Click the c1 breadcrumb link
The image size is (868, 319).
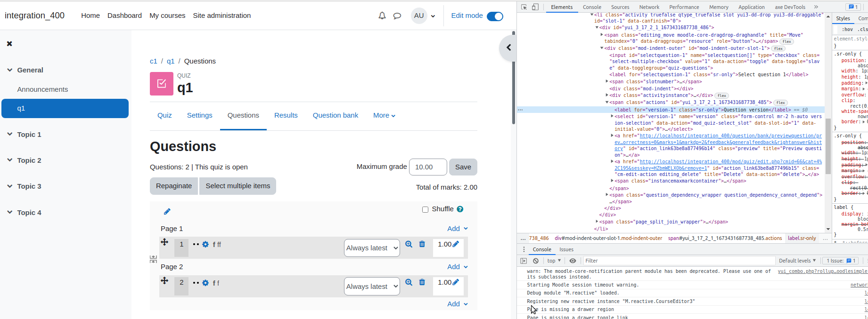pos(154,61)
